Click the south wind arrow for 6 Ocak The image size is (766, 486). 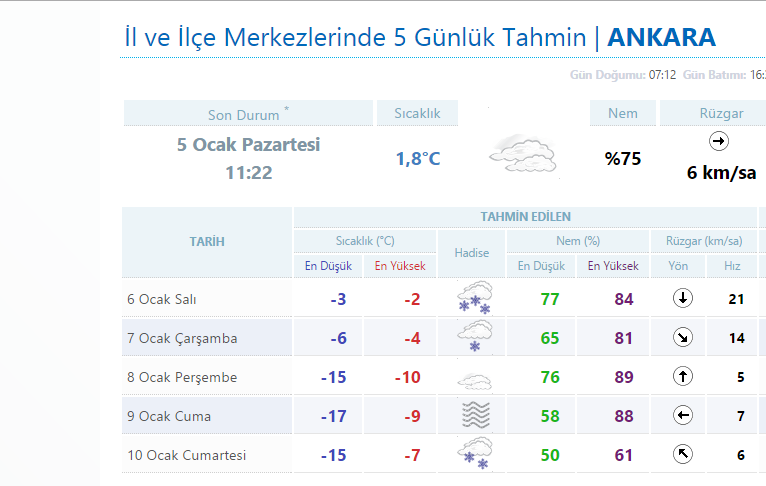point(682,298)
